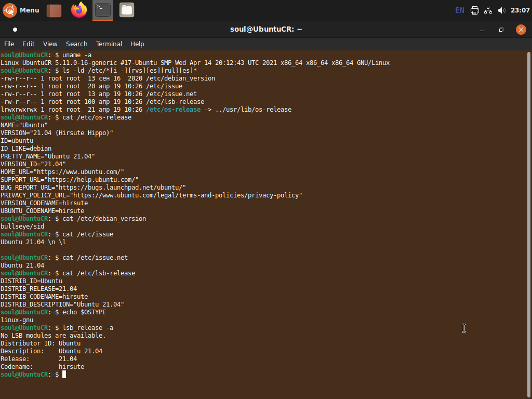The width and height of the screenshot is (532, 399).
Task: Click the command echo $OSTYPE
Action: click(84, 312)
